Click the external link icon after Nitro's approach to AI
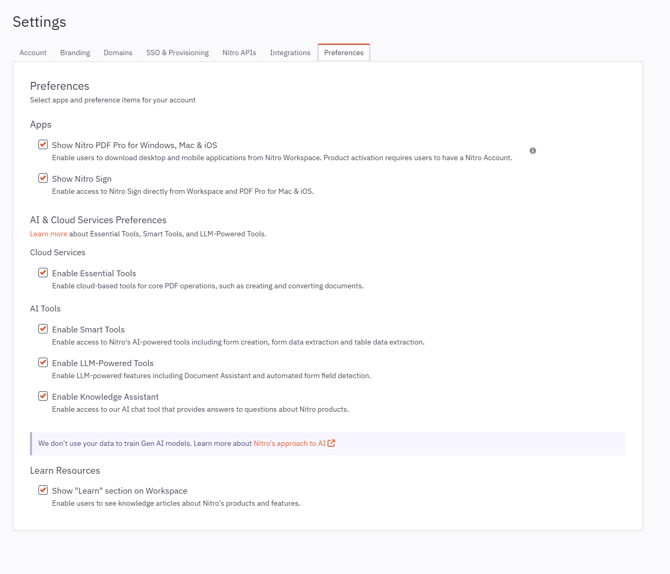This screenshot has width=670, height=574. (x=332, y=443)
